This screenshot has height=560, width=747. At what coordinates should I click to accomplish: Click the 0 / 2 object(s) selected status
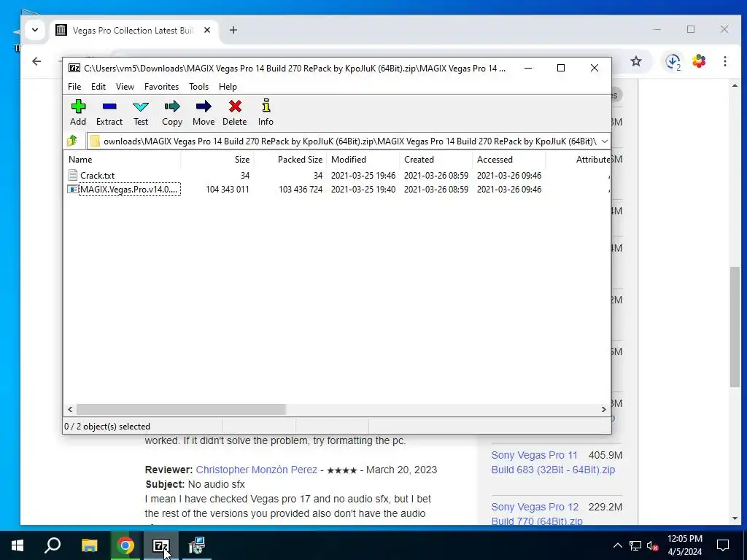(x=107, y=426)
